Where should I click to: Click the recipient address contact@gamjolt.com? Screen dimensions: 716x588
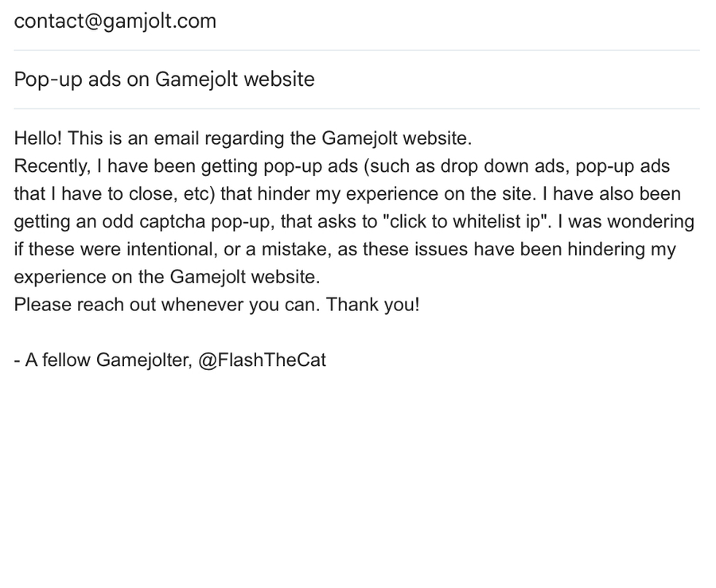coord(115,21)
